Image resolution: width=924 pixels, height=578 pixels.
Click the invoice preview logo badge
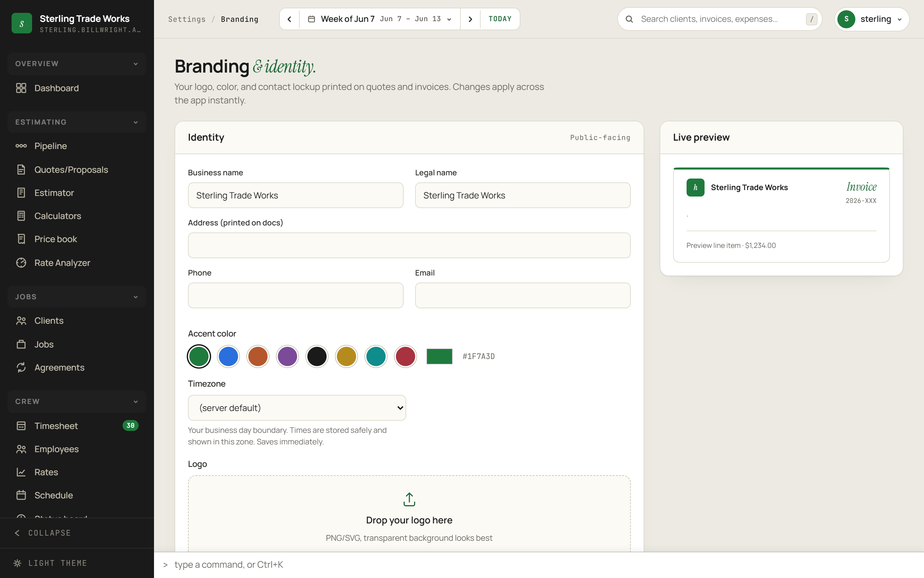tap(695, 187)
